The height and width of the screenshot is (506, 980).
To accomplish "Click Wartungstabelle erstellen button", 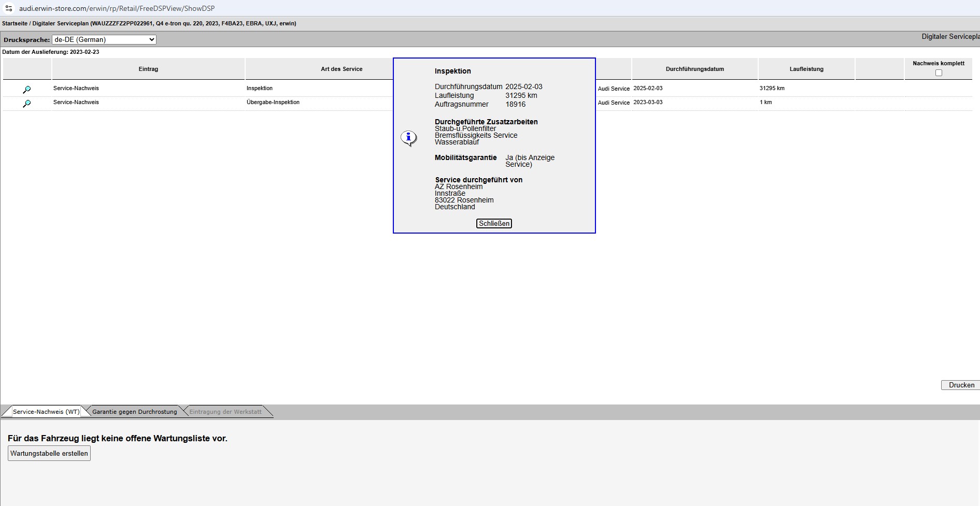I will coord(49,453).
